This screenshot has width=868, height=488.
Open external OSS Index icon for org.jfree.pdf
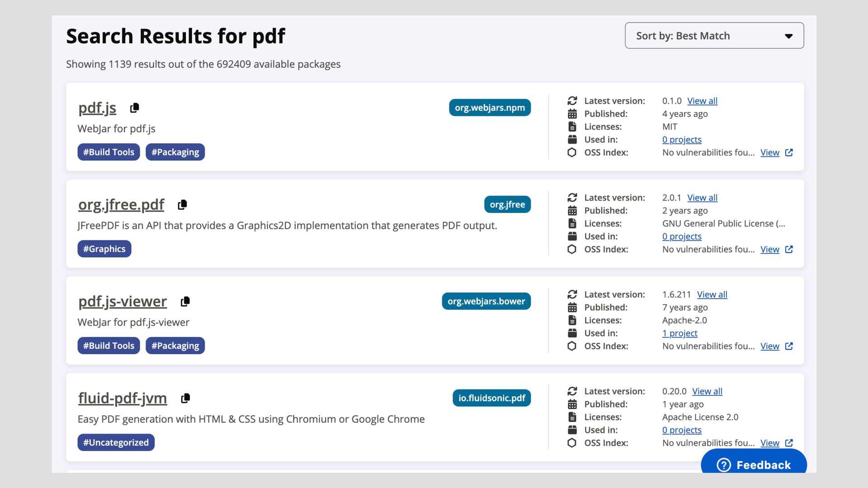789,249
